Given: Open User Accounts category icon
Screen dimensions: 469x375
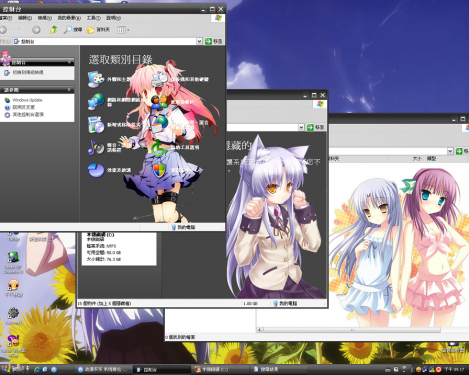Looking at the screenshot, I should click(159, 102).
